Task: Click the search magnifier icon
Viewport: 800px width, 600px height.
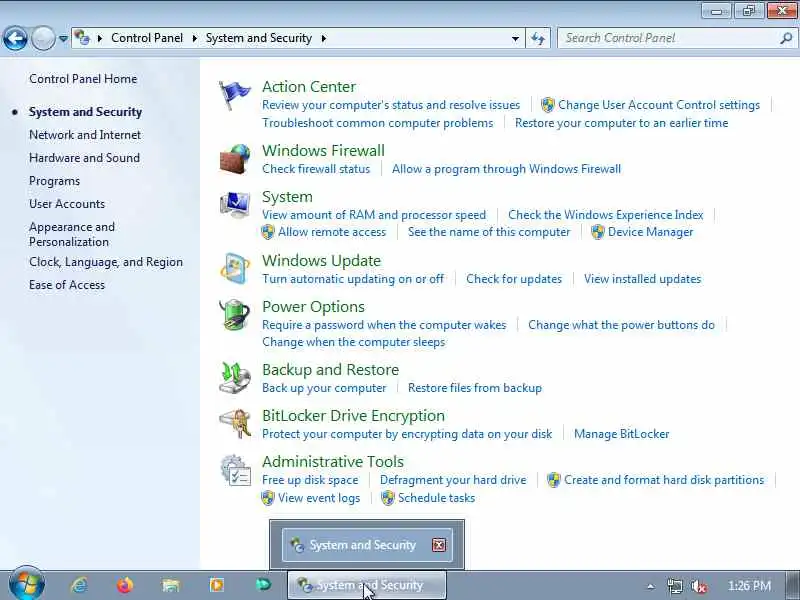Action: click(x=786, y=38)
